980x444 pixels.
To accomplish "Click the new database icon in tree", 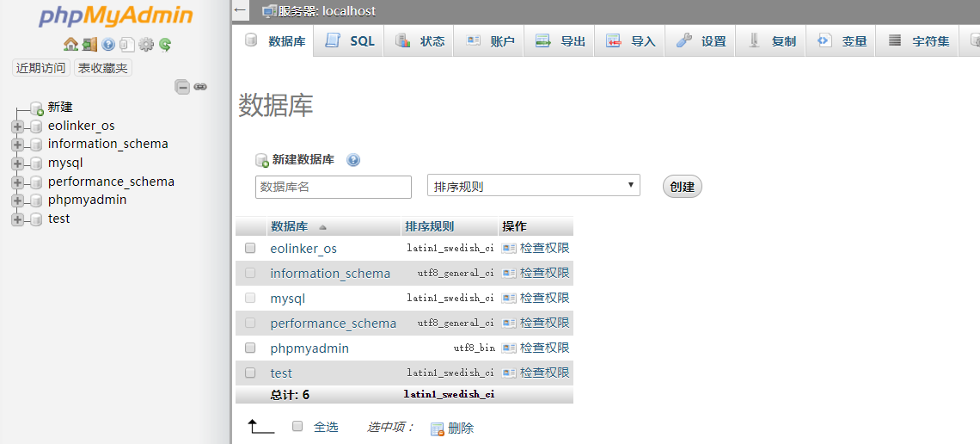I will coord(37,108).
